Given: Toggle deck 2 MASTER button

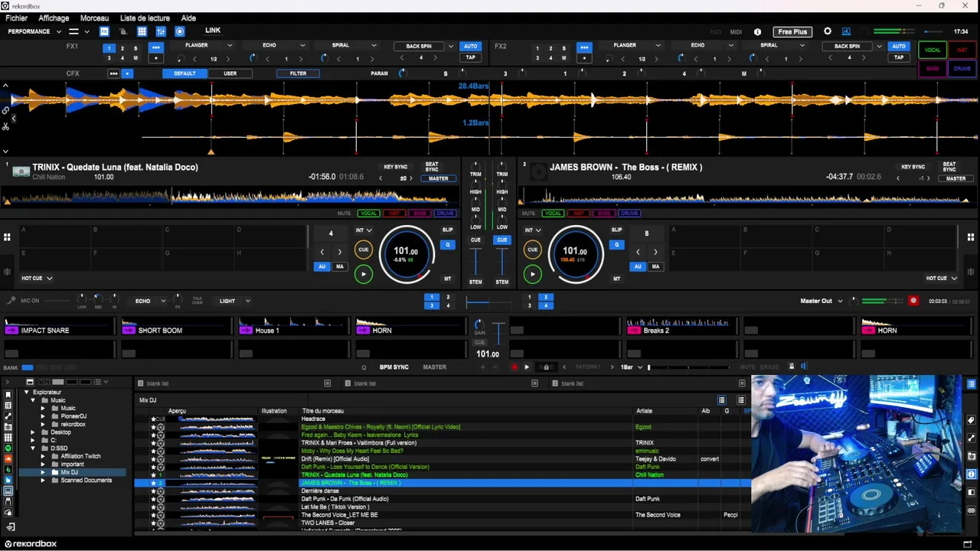Looking at the screenshot, I should click(955, 178).
